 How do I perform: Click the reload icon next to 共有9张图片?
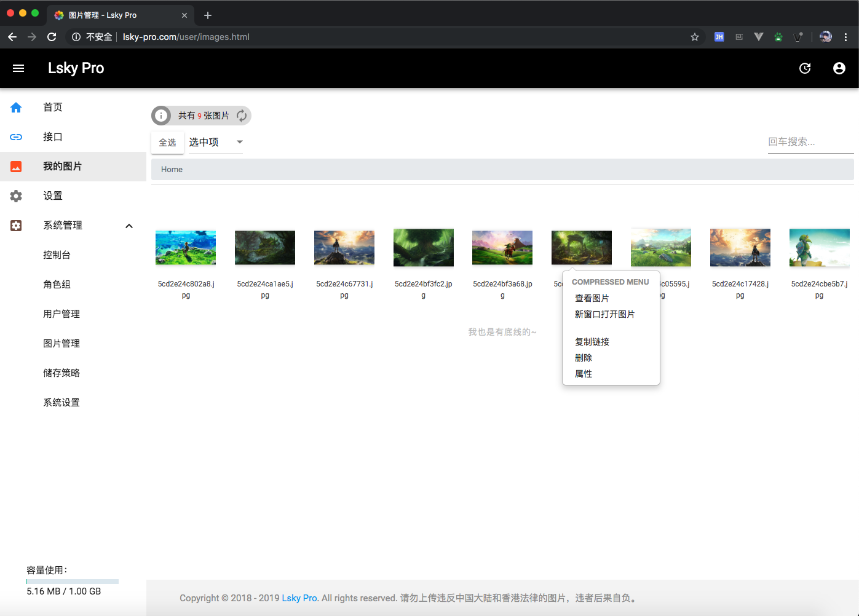point(241,115)
